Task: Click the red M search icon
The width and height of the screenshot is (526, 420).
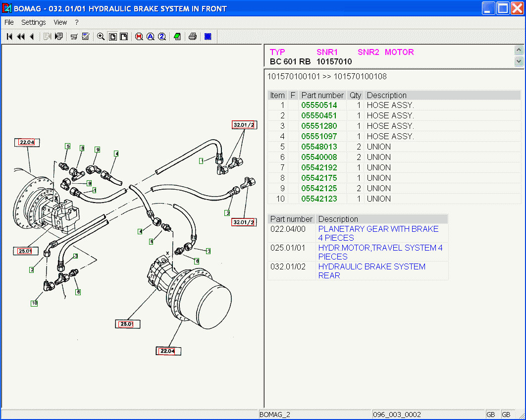Action: (x=139, y=37)
